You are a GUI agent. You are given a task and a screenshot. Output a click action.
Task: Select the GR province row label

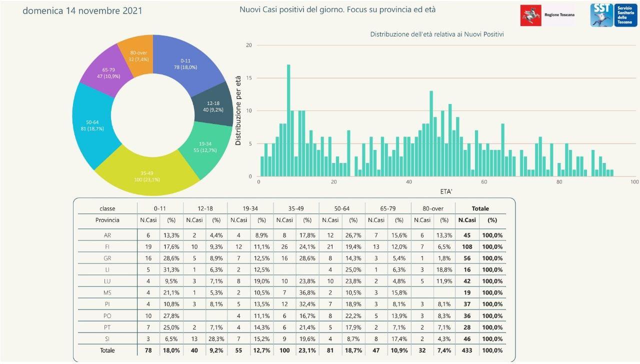[x=107, y=258]
